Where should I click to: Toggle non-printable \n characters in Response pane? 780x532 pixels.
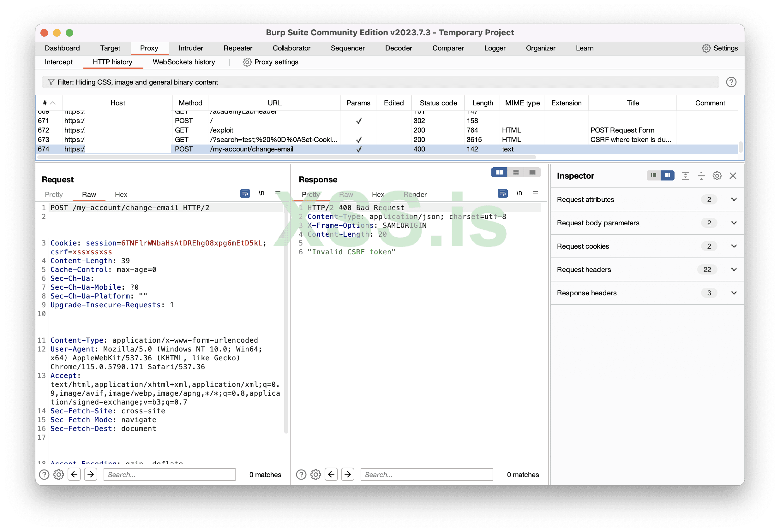click(x=519, y=193)
